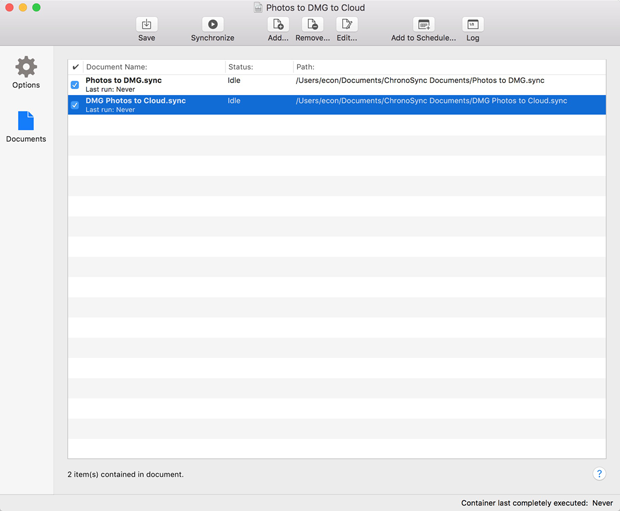Select the Documents sidebar icon
This screenshot has width=620, height=511.
click(26, 121)
